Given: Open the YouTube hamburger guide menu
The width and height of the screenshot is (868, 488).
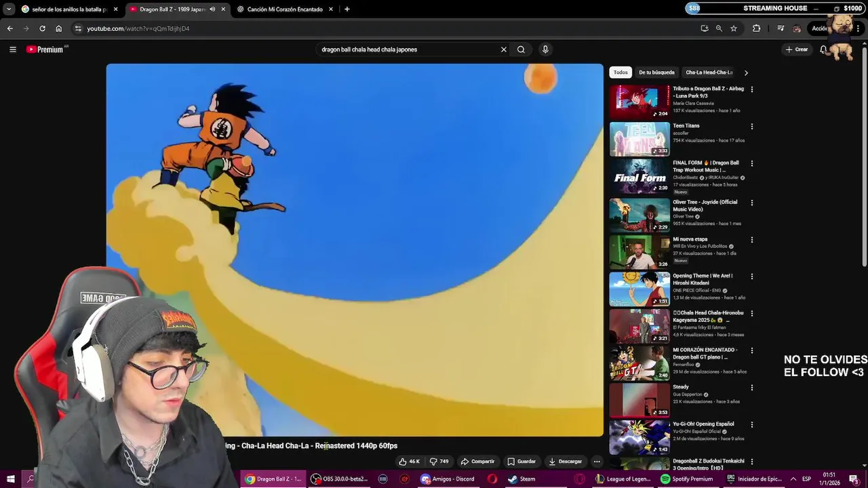Looking at the screenshot, I should [x=12, y=49].
